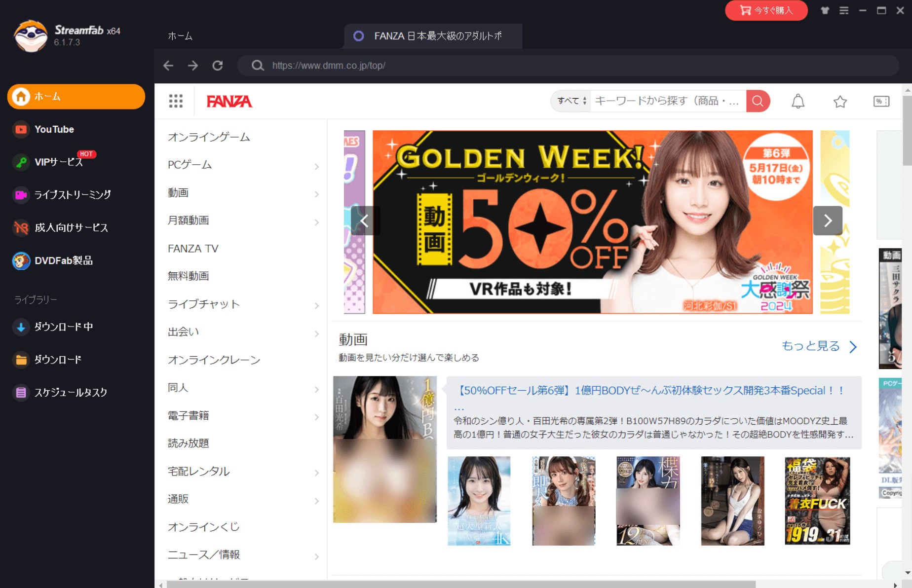
Task: Expand the ライブチャット submenu arrow
Action: pos(317,306)
